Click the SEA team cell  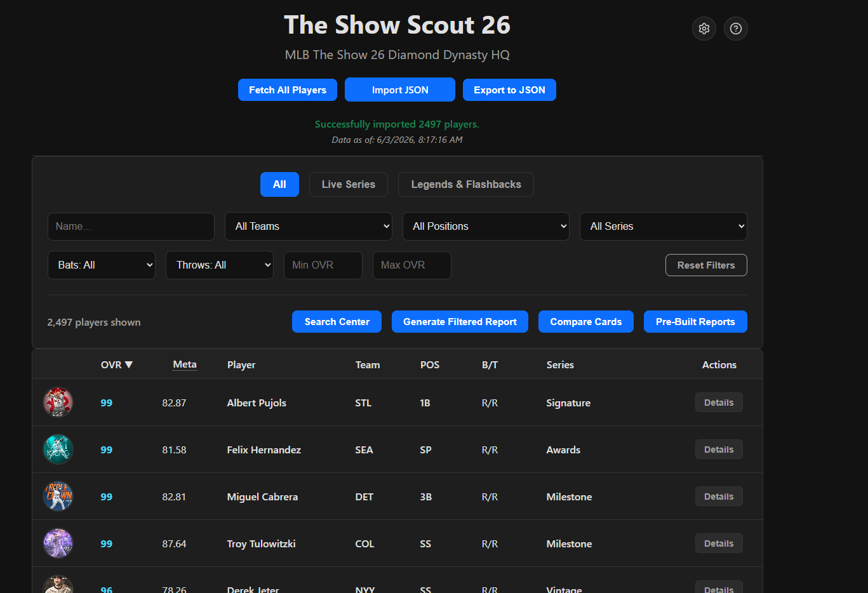tap(364, 450)
